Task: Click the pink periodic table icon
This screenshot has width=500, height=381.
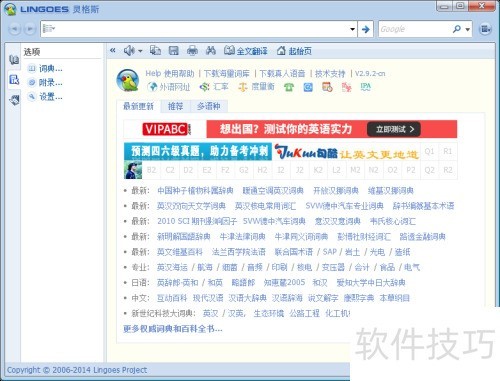Action: click(x=346, y=87)
